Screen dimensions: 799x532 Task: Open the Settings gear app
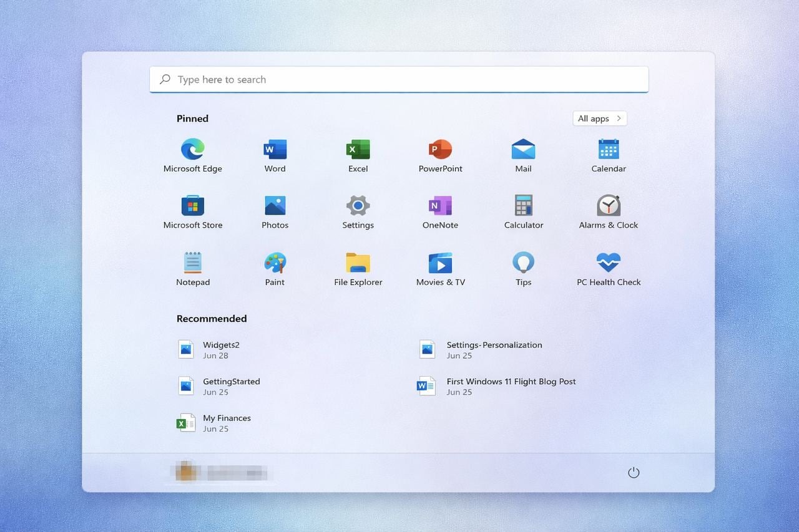tap(358, 206)
